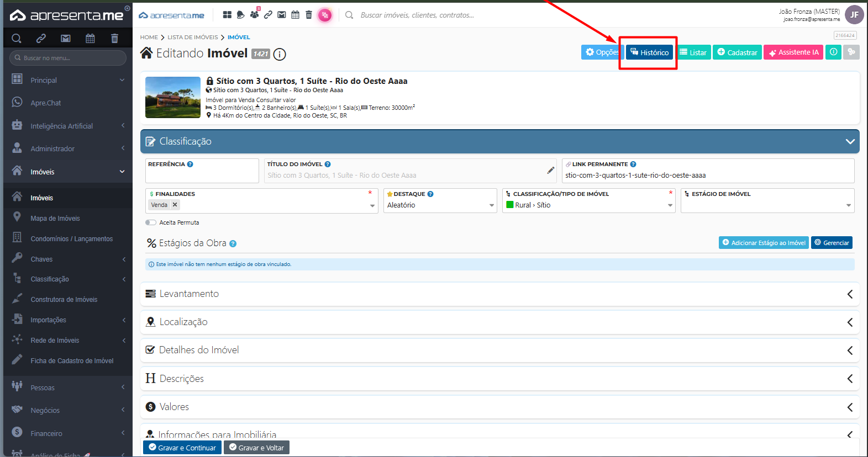Viewport: 868px width, 457px height.
Task: Open the Estágio de Imóvel dropdown
Action: pos(767,200)
